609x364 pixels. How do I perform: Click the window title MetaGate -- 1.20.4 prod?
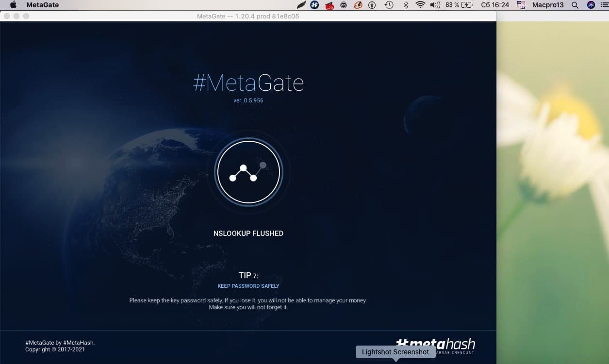point(248,16)
